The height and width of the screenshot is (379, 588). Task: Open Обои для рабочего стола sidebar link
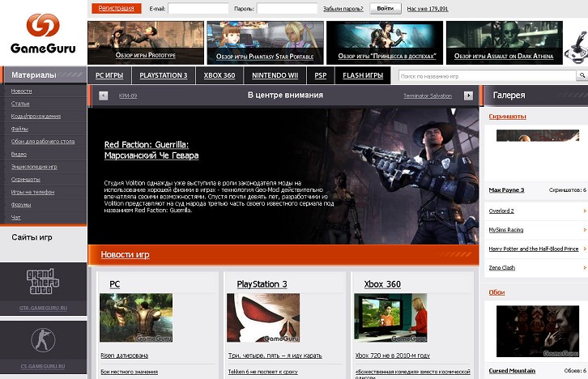point(43,142)
